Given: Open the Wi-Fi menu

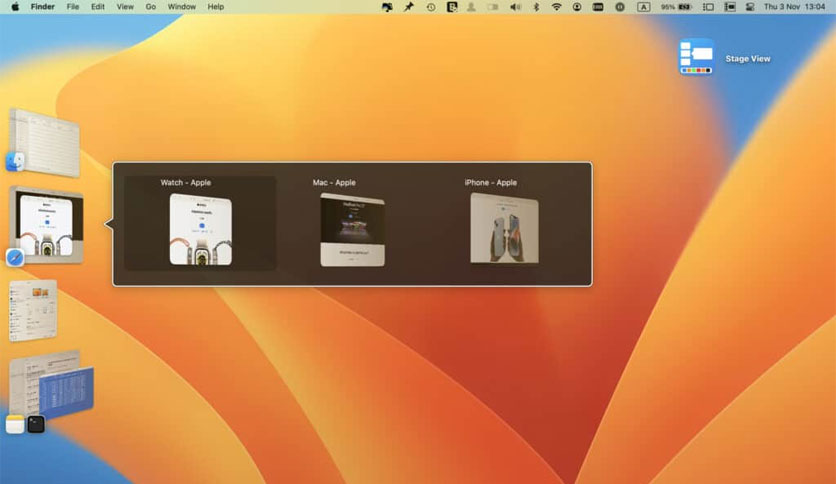Looking at the screenshot, I should coord(556,7).
